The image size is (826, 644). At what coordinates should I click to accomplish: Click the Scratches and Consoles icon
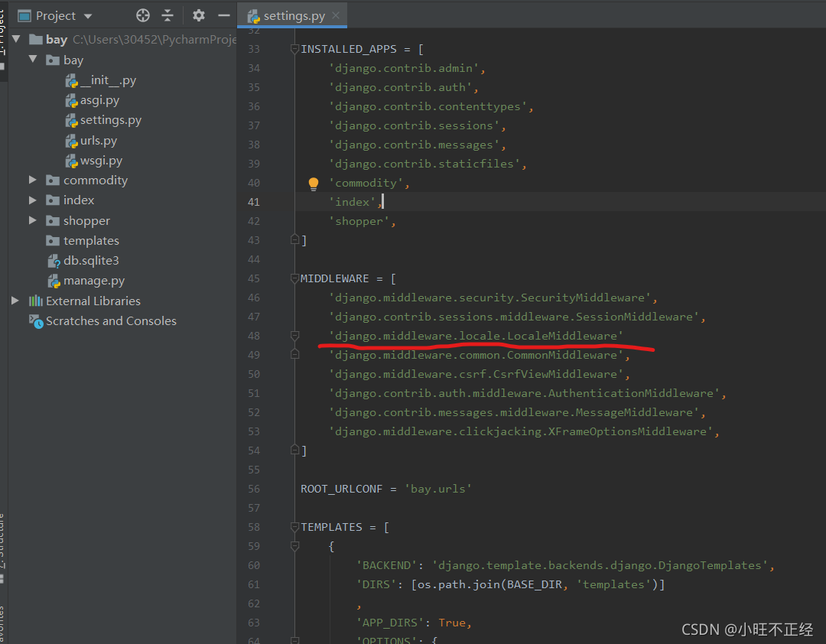pos(36,321)
